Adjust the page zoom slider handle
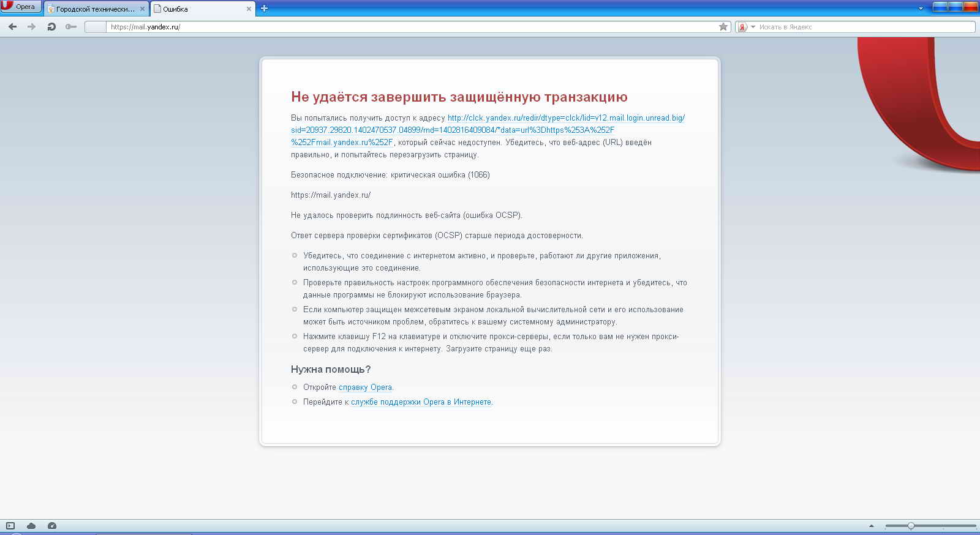 tap(911, 526)
